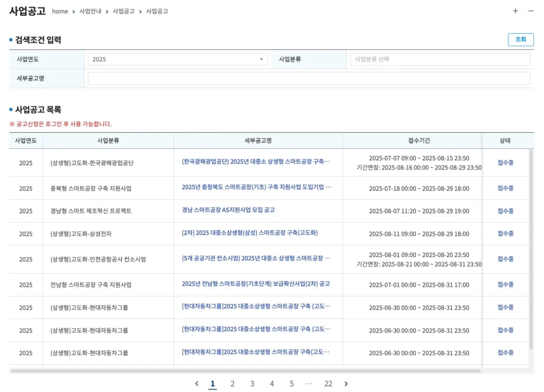
Task: Click 접수중 status for 삼성전자 row
Action: 505,234
